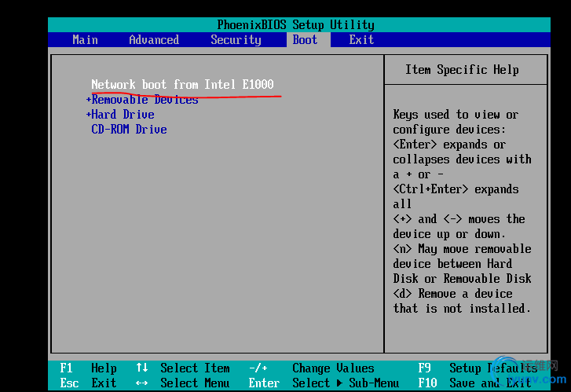
Task: Click '<n> May move removable' help line
Action: click(462, 249)
